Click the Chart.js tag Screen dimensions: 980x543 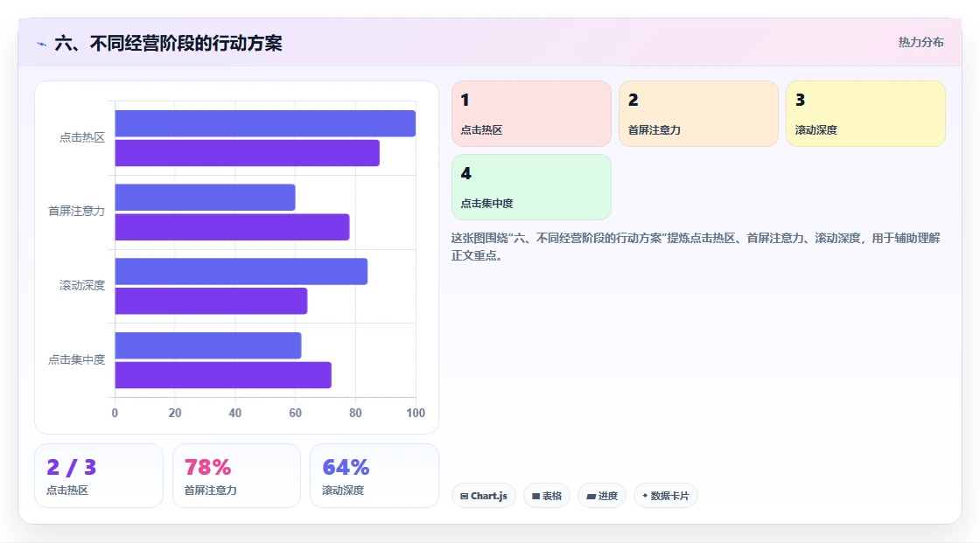(484, 496)
